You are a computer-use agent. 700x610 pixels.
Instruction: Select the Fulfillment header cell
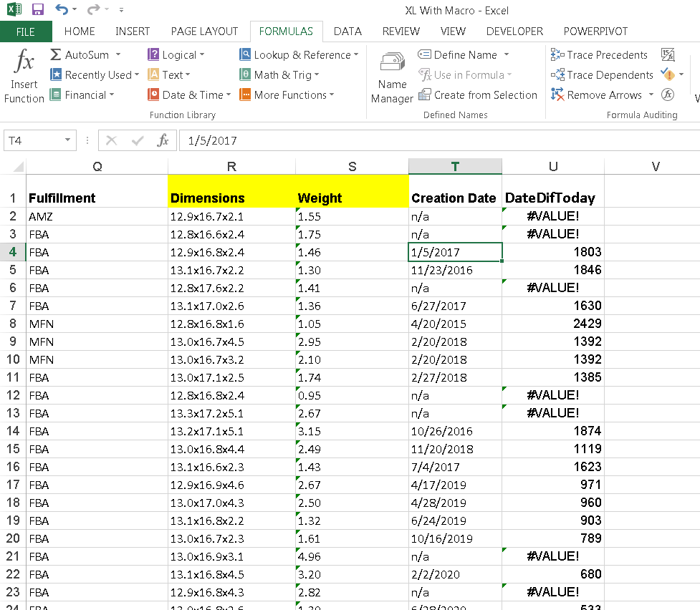click(97, 191)
